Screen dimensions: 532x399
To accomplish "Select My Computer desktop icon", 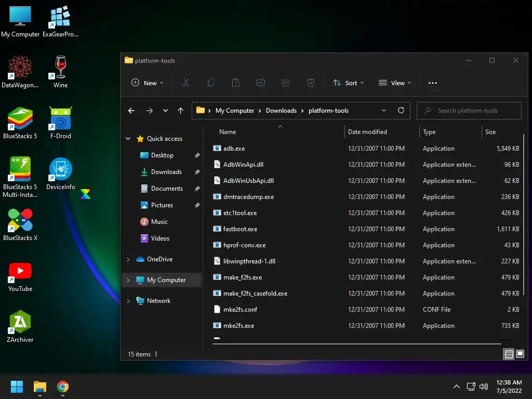I will pyautogui.click(x=20, y=21).
